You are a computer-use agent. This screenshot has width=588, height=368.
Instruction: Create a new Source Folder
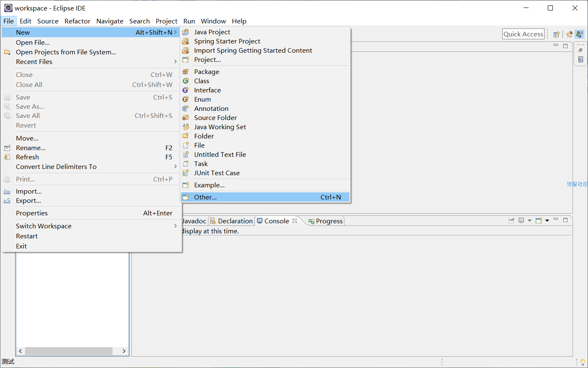coord(265,118)
